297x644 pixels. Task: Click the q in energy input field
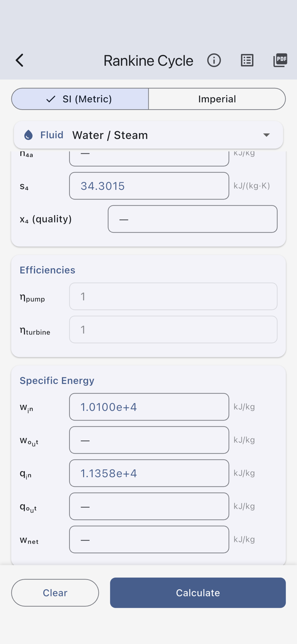(x=149, y=473)
